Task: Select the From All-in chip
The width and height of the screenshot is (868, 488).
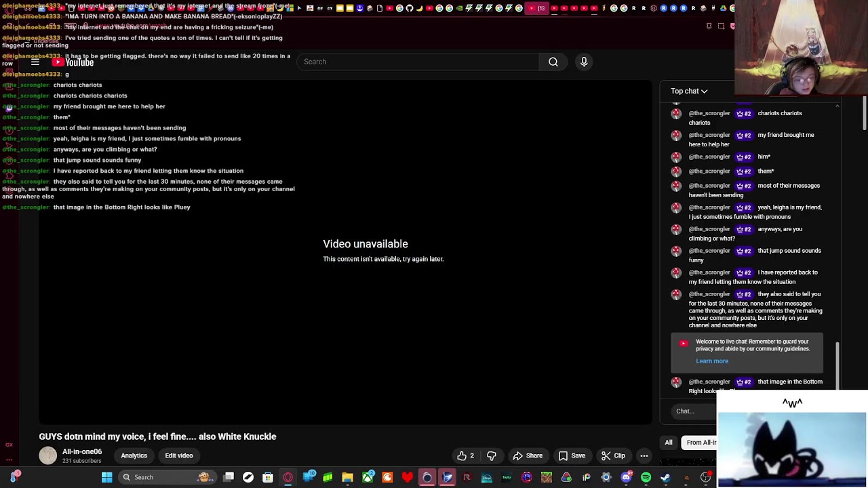Action: (700, 443)
